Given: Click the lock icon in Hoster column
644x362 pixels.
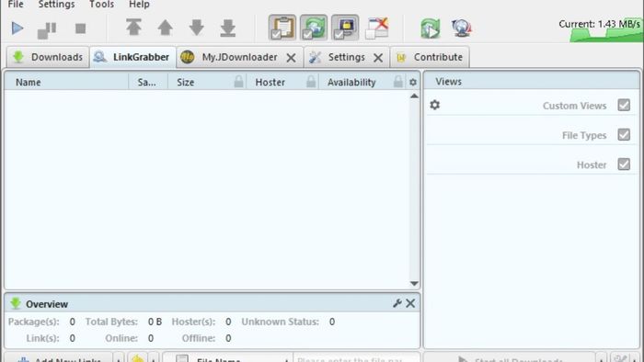Looking at the screenshot, I should click(x=311, y=82).
